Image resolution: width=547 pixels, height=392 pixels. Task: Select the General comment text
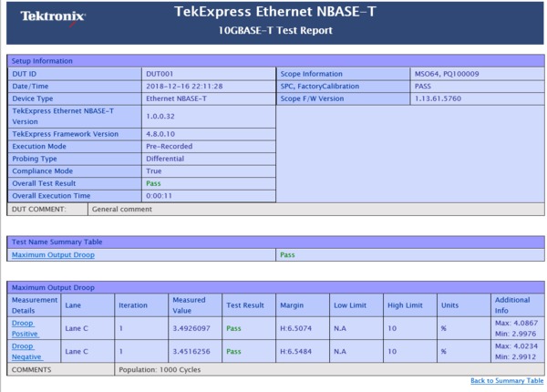(122, 209)
